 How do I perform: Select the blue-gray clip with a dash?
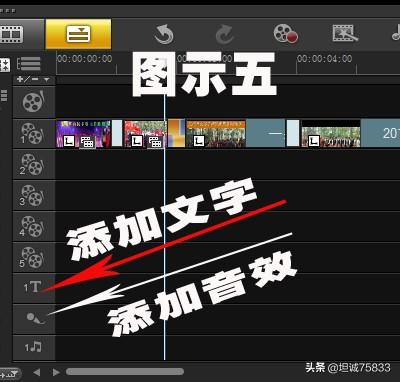coord(266,134)
